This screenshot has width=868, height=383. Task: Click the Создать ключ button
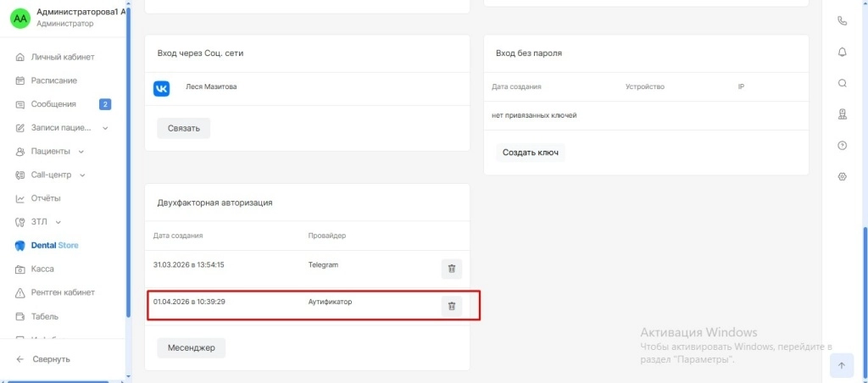pos(530,152)
